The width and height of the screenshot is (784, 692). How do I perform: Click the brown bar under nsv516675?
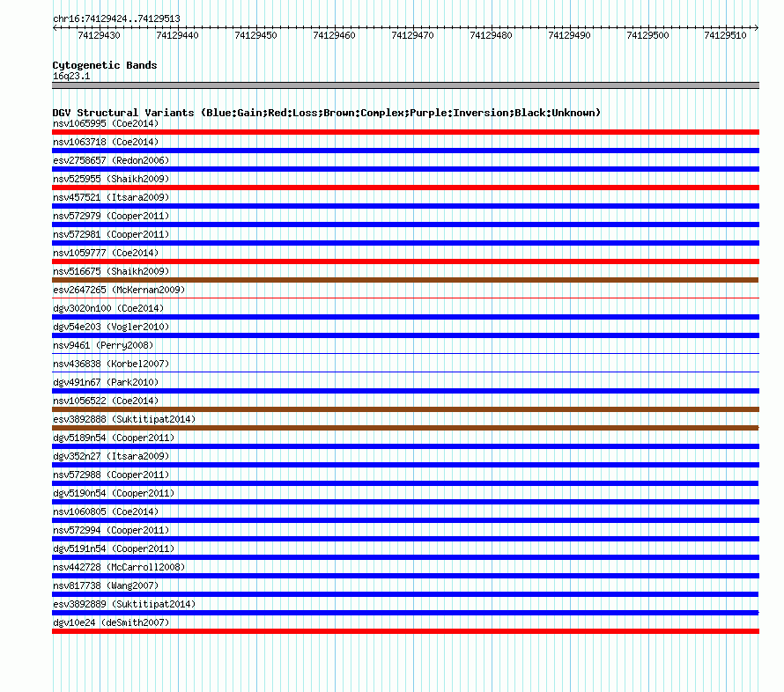pyautogui.click(x=405, y=280)
